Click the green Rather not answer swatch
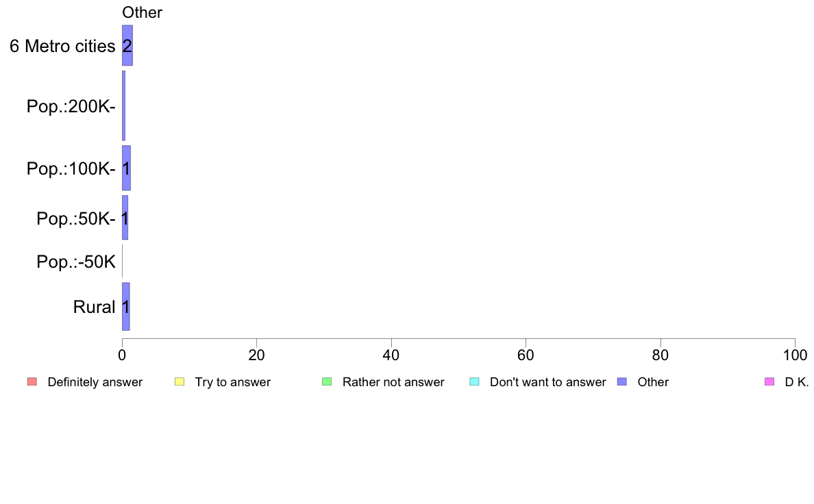 [x=327, y=381]
